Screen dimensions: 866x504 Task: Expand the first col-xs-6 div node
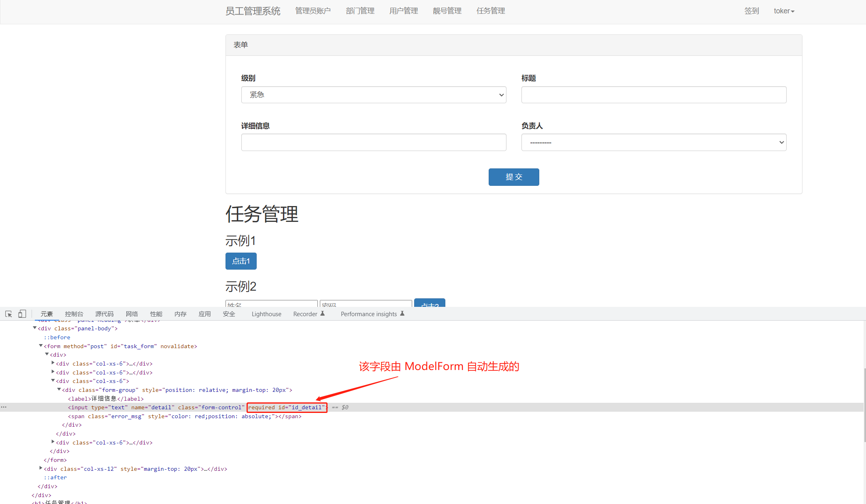click(53, 363)
